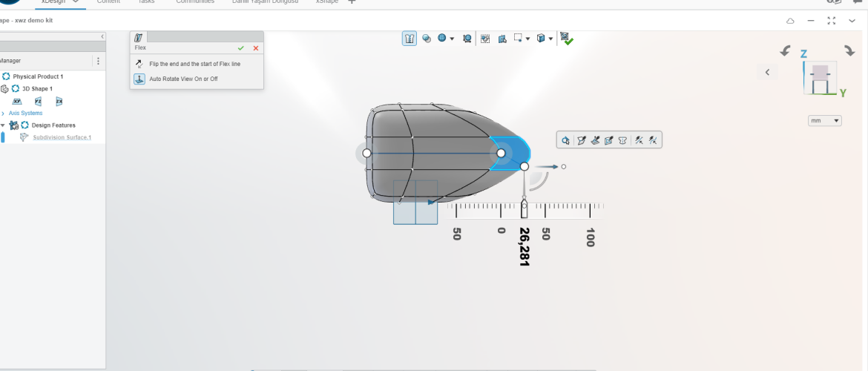Image resolution: width=868 pixels, height=371 pixels.
Task: Open the Design Manager three-dot menu
Action: [x=98, y=61]
